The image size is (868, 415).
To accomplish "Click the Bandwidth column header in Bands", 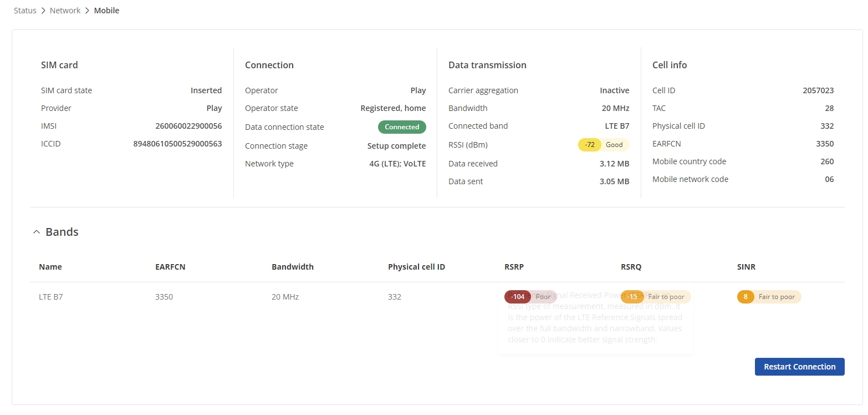I will point(293,267).
